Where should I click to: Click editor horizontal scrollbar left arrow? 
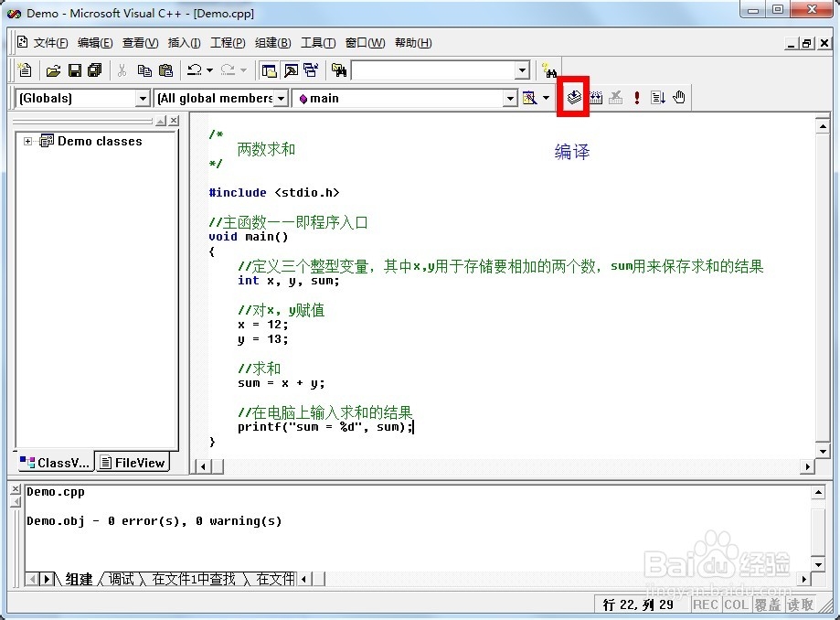coord(203,466)
